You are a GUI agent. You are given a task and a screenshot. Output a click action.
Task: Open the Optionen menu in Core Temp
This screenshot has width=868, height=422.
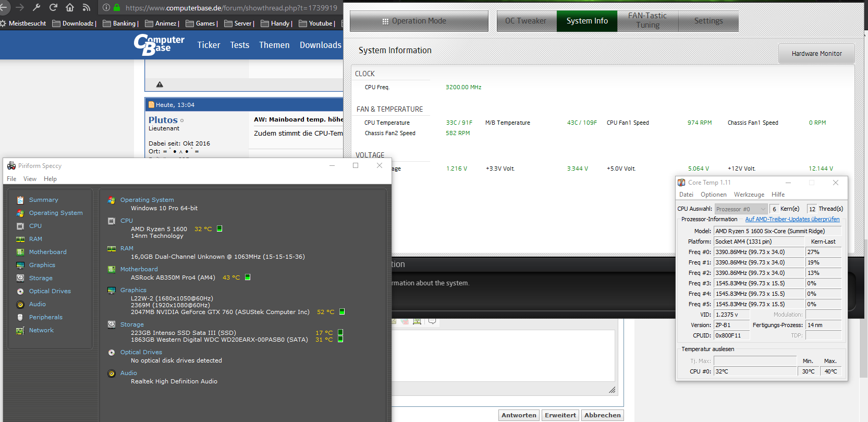click(713, 195)
